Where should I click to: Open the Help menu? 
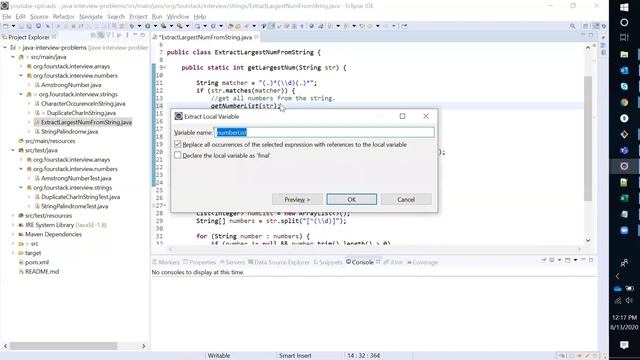(200, 17)
